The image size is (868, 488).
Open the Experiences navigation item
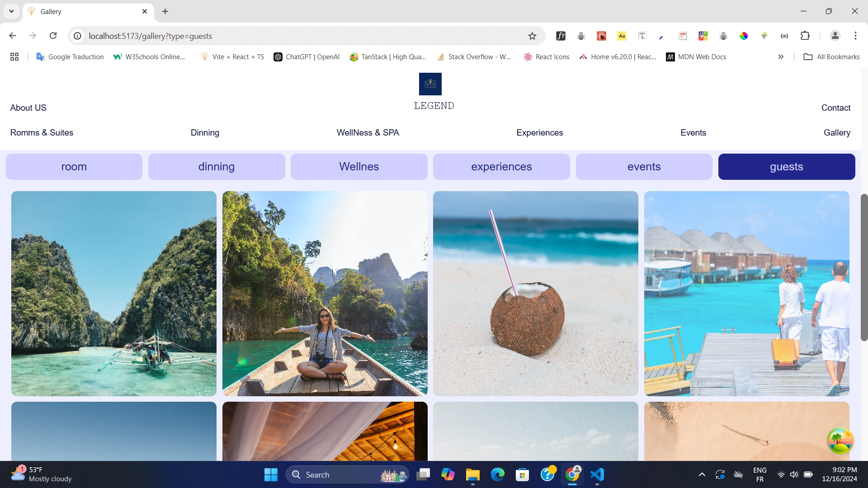[x=539, y=133]
